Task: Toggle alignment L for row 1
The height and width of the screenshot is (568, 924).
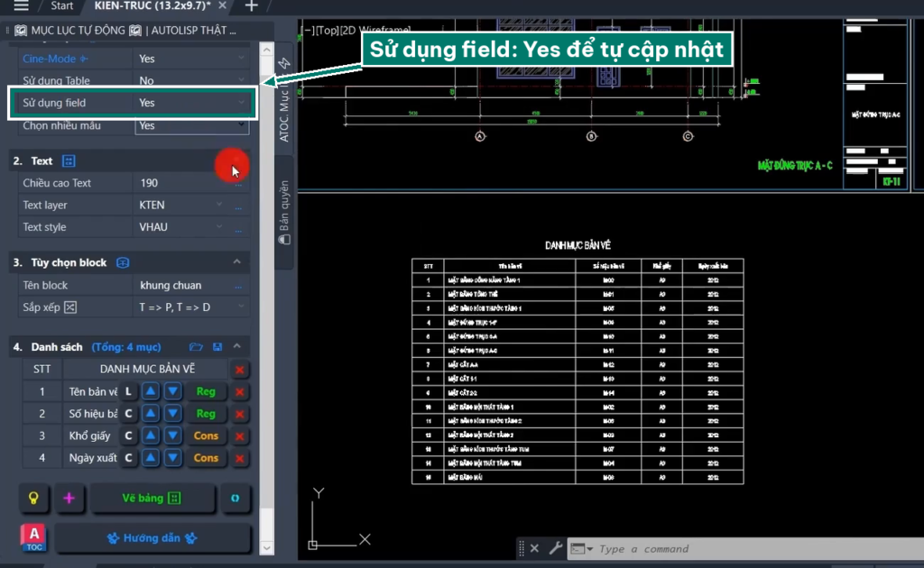Action: 128,391
